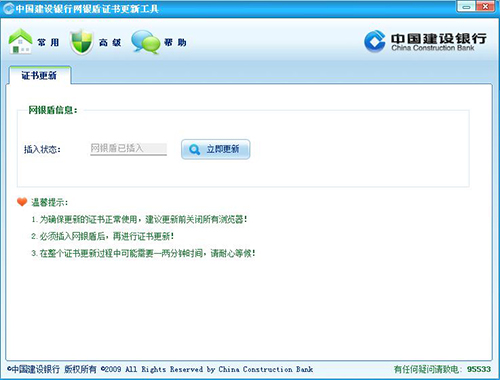Select the 高级 text label

(110, 42)
